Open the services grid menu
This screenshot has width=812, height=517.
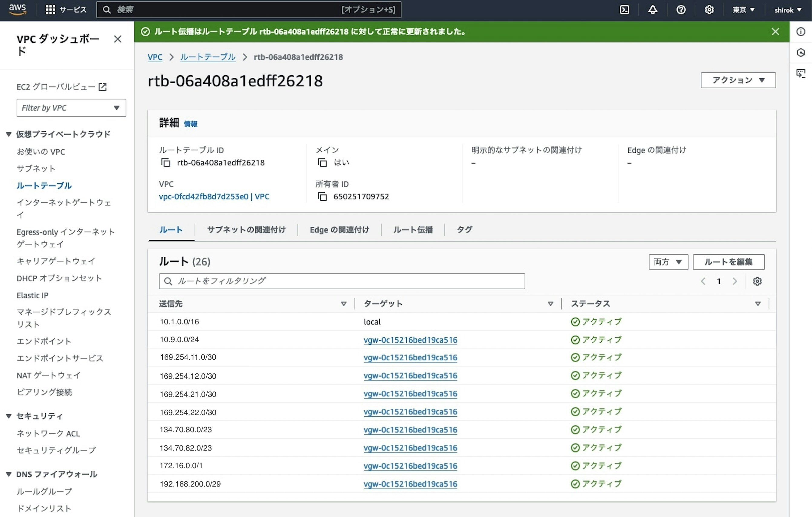tap(50, 10)
